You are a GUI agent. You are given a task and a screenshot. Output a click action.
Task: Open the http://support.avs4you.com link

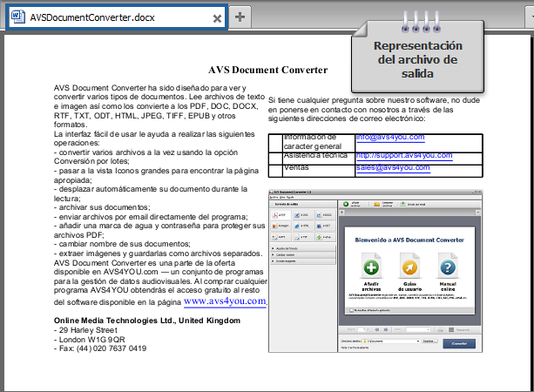(404, 155)
